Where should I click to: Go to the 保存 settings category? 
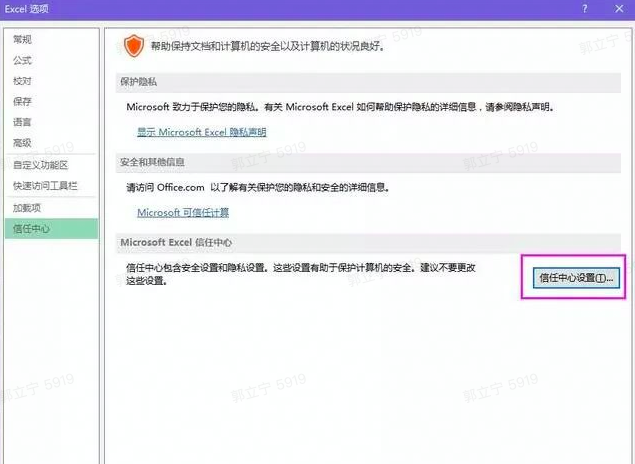click(x=22, y=101)
